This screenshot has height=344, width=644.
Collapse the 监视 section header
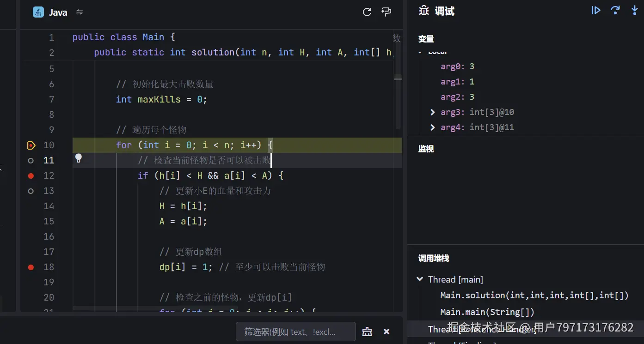pyautogui.click(x=426, y=149)
